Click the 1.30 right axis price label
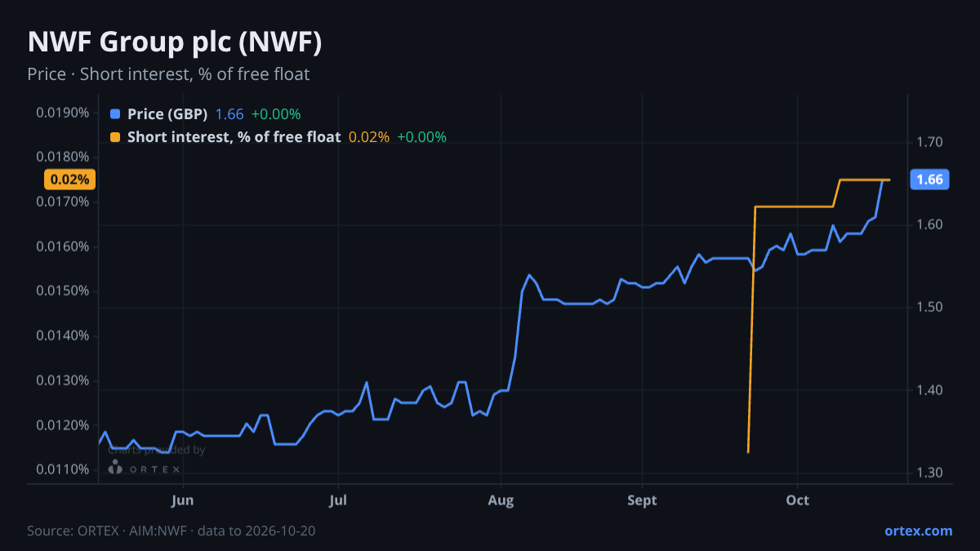 pyautogui.click(x=929, y=473)
